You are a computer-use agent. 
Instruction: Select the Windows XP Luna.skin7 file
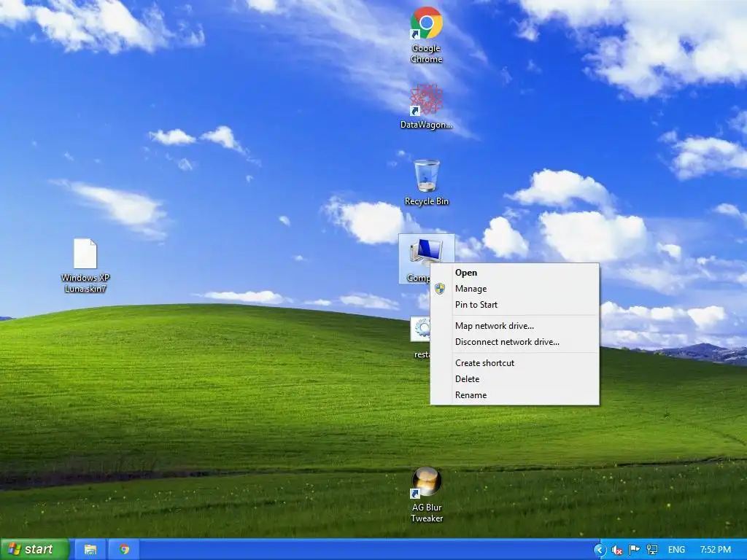85,265
